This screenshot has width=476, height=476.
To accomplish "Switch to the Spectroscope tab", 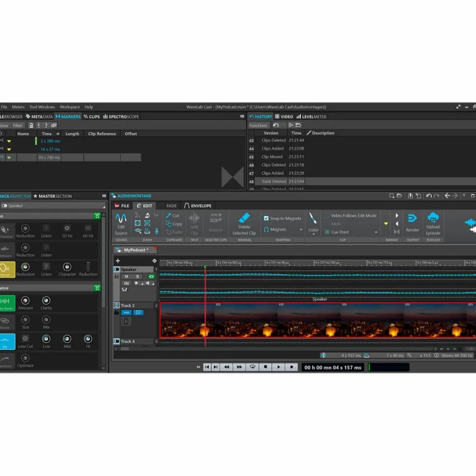I will coord(121,117).
